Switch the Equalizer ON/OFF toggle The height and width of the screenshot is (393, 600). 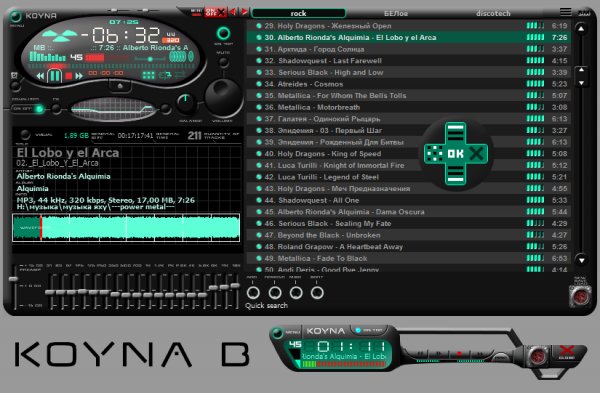pyautogui.click(x=28, y=109)
